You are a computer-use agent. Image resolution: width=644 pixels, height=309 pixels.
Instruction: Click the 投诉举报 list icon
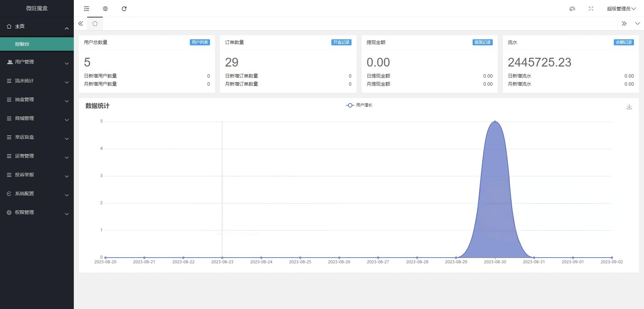(9, 175)
